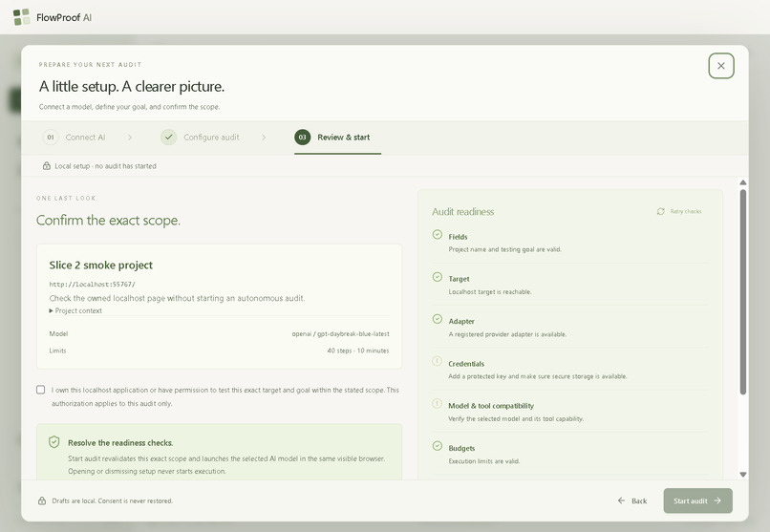This screenshot has height=532, width=770.
Task: Click the arrow icon on Start audit
Action: (717, 500)
